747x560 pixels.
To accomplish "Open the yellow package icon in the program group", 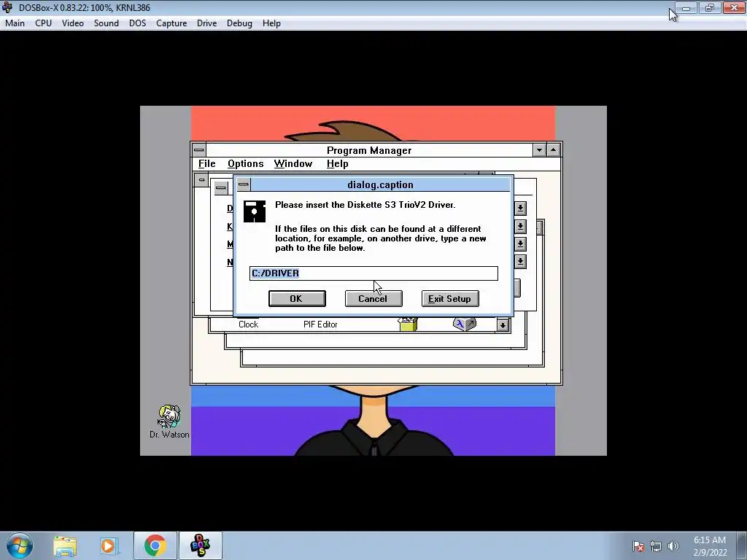I will coord(408,324).
